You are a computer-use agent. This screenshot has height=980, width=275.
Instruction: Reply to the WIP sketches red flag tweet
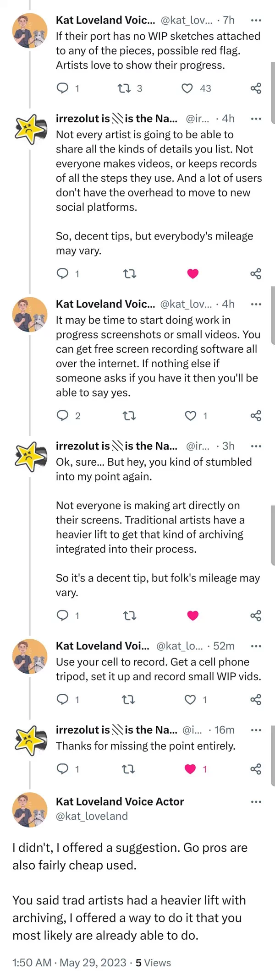62,88
